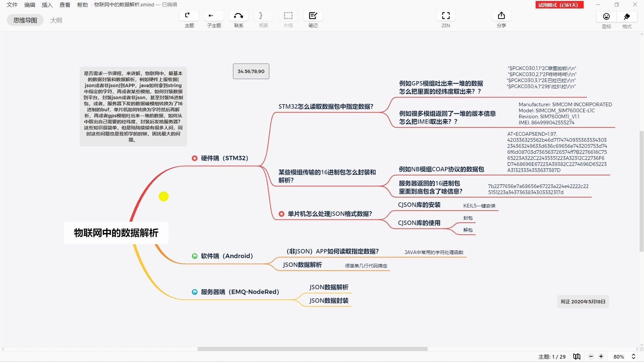
Task: Click the red star marker on 硬件端 (STM32)
Action: tap(195, 158)
